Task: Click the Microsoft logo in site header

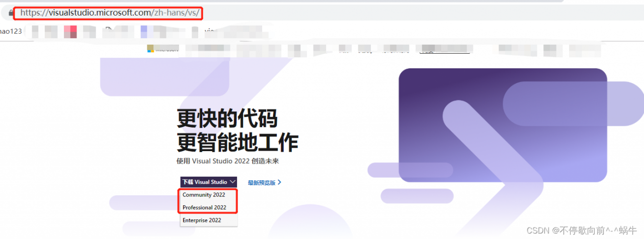Action: 163,49
